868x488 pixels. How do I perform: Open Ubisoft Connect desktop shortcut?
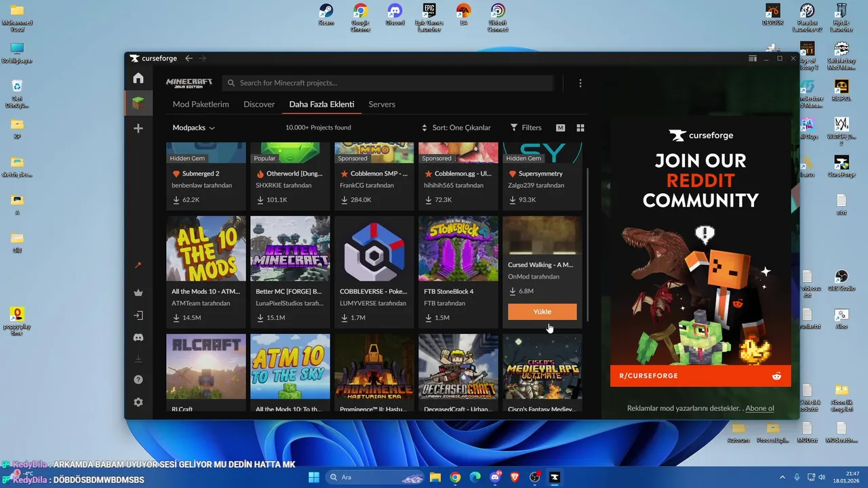(498, 18)
